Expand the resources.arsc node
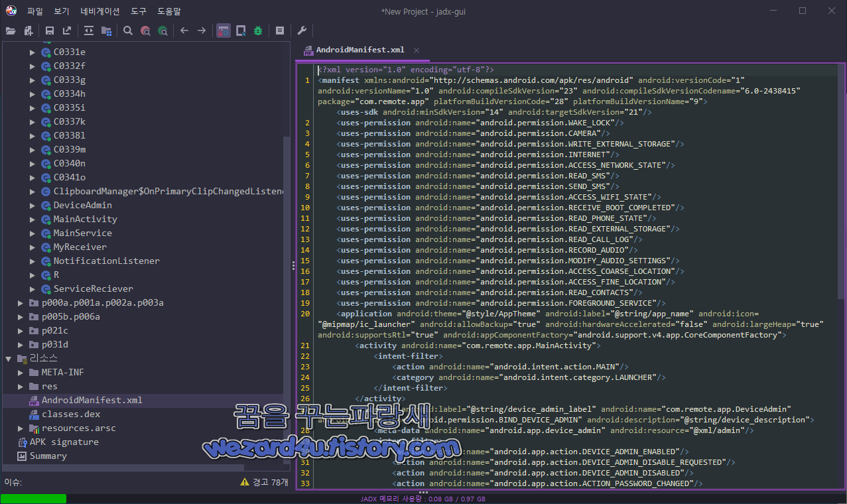 [21, 428]
